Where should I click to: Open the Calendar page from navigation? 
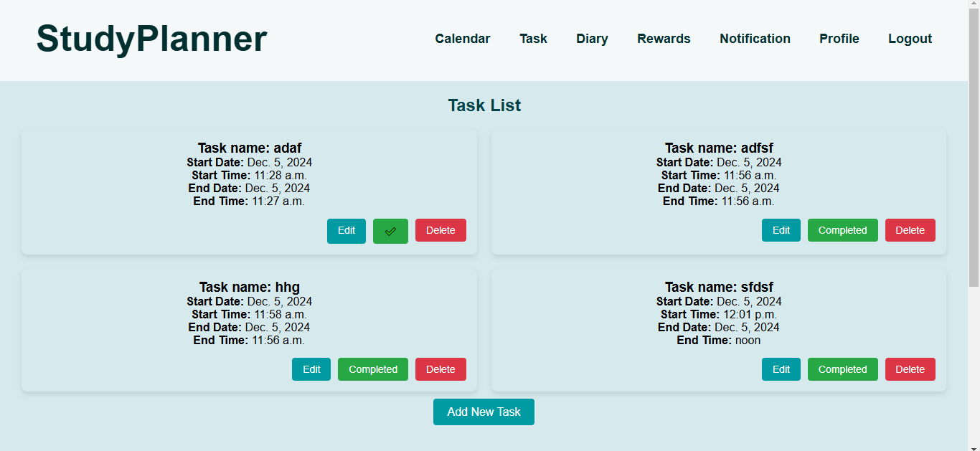462,39
